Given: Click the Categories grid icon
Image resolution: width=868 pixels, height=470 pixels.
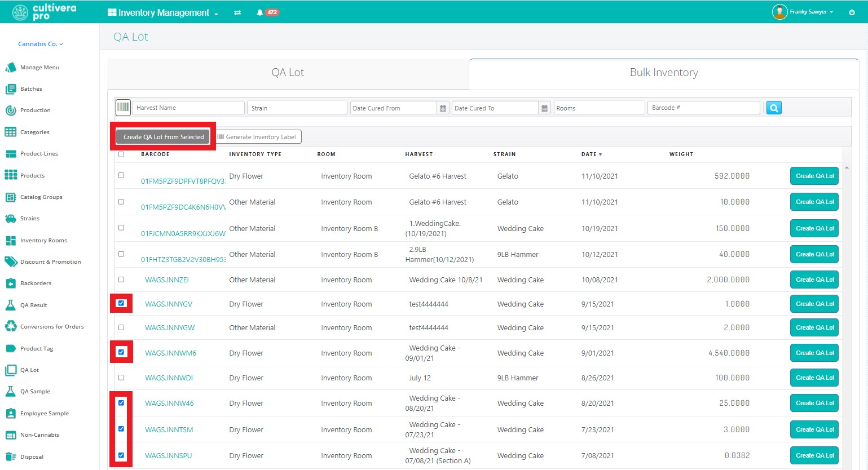Looking at the screenshot, I should click(10, 132).
